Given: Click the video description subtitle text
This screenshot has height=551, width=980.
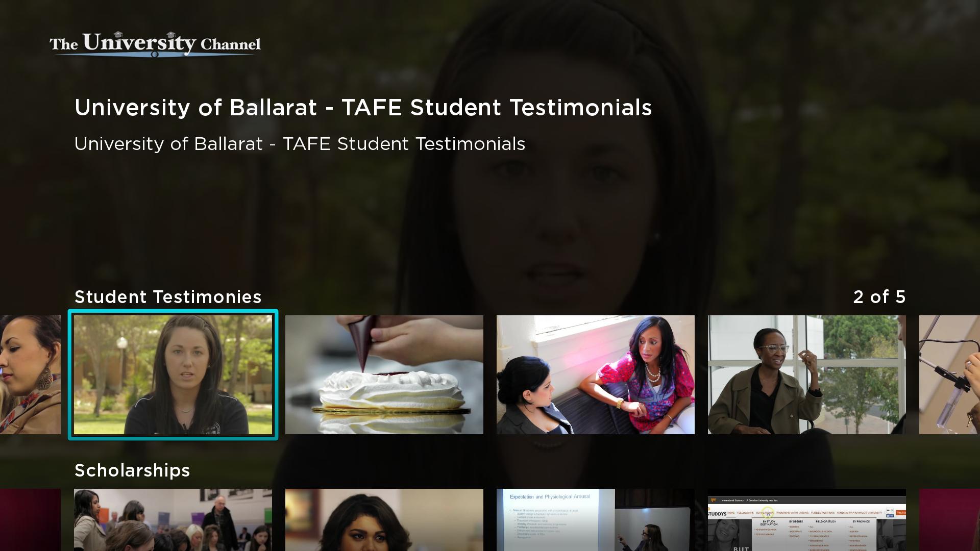Looking at the screenshot, I should (300, 144).
